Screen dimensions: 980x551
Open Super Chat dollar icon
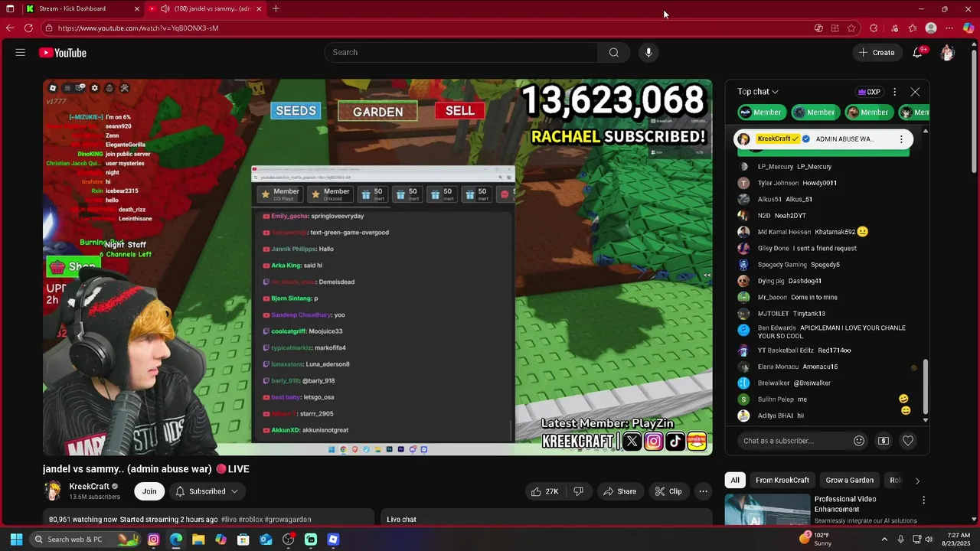click(x=884, y=441)
